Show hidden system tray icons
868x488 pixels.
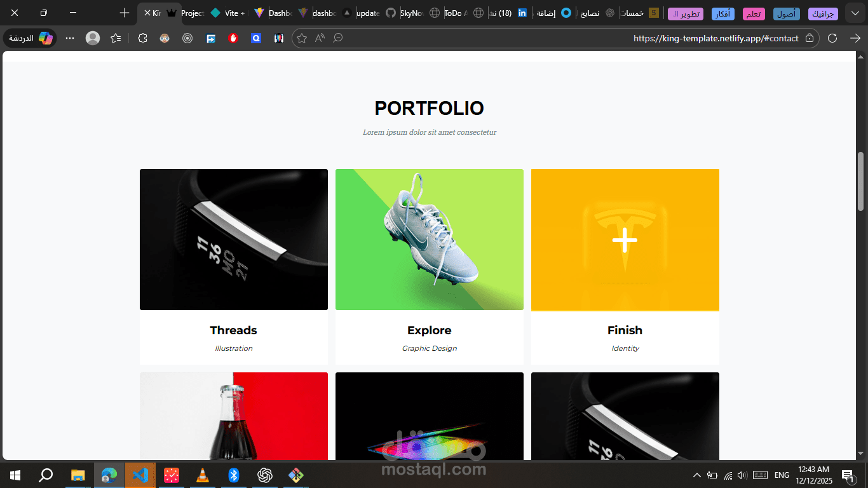tap(697, 475)
